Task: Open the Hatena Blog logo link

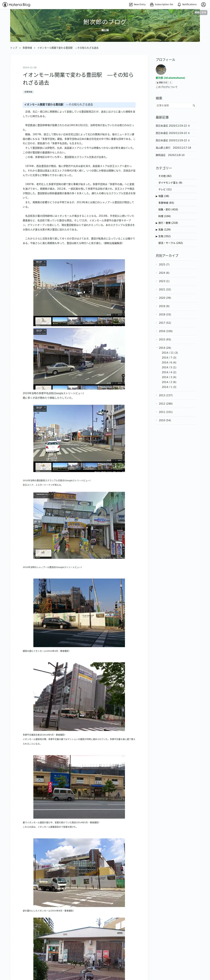Action: [16, 5]
